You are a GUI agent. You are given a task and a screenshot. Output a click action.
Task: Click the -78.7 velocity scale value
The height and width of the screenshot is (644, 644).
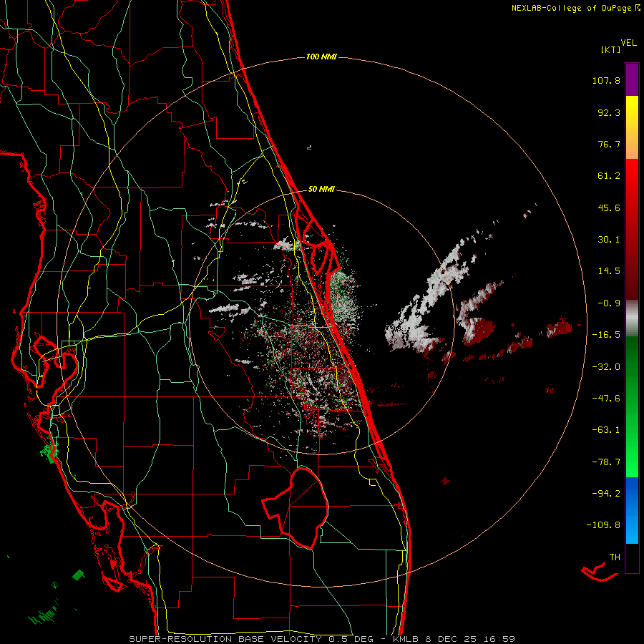click(x=606, y=462)
